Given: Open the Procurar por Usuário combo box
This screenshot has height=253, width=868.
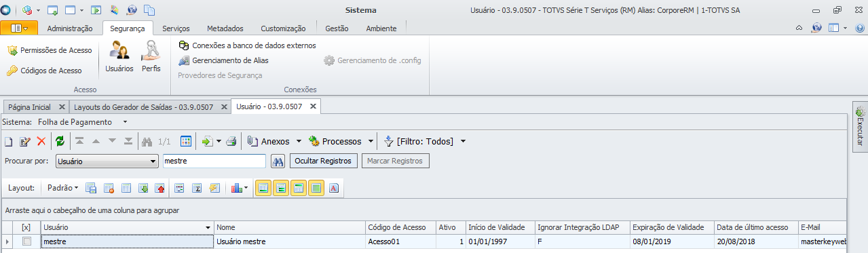Looking at the screenshot, I should [x=107, y=161].
